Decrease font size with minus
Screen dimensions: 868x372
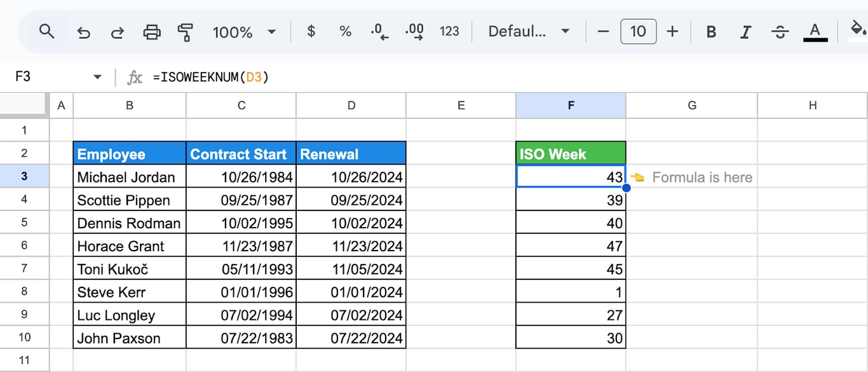tap(604, 31)
